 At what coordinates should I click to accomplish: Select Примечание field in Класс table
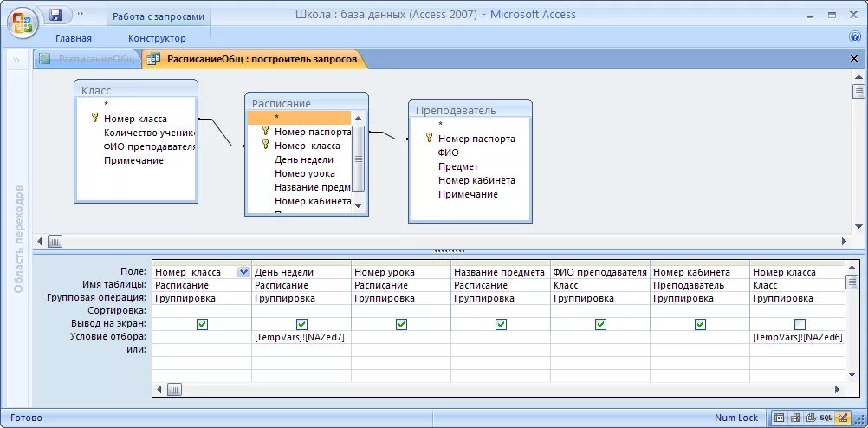(x=134, y=160)
